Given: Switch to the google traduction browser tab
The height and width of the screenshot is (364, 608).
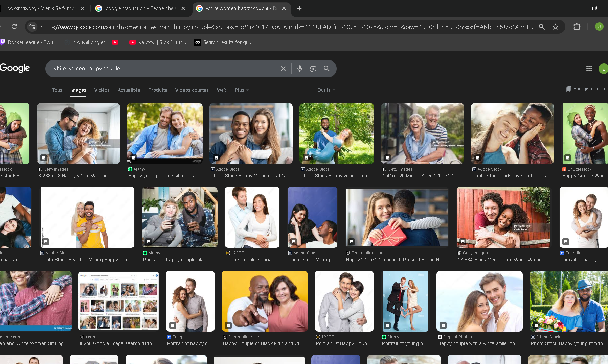Looking at the screenshot, I should [x=139, y=8].
